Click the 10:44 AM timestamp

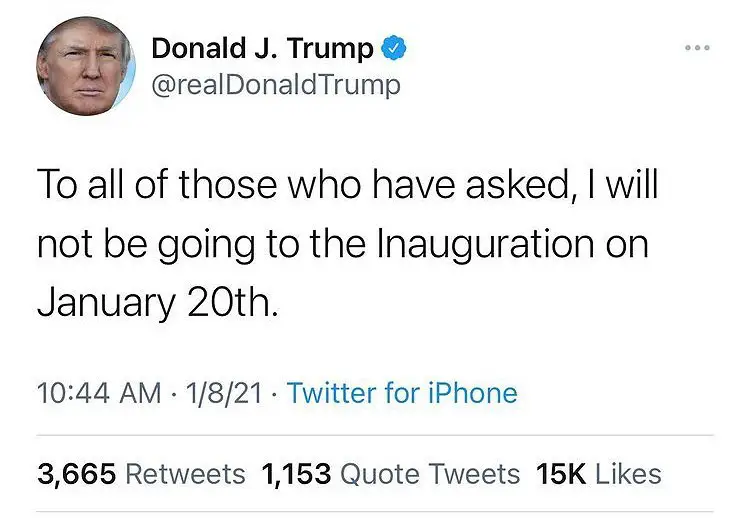(99, 393)
